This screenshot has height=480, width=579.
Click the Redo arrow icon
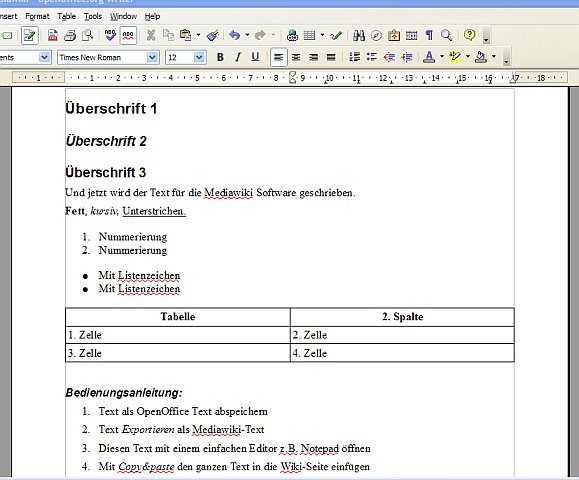point(260,35)
